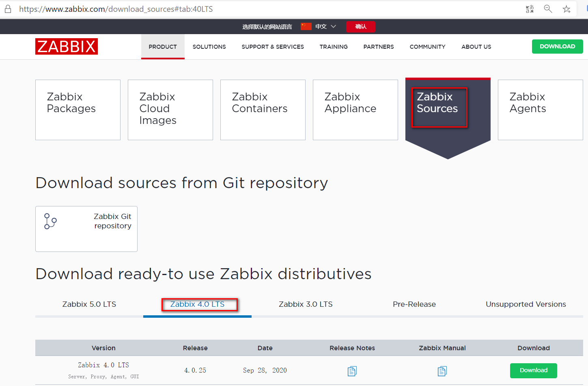Open the ABOUT US menu

476,47
